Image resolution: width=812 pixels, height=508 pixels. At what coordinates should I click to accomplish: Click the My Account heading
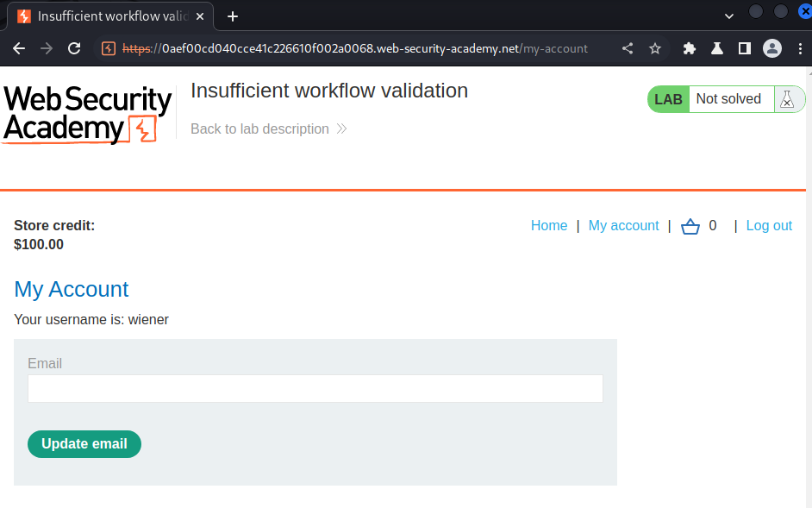pos(72,289)
